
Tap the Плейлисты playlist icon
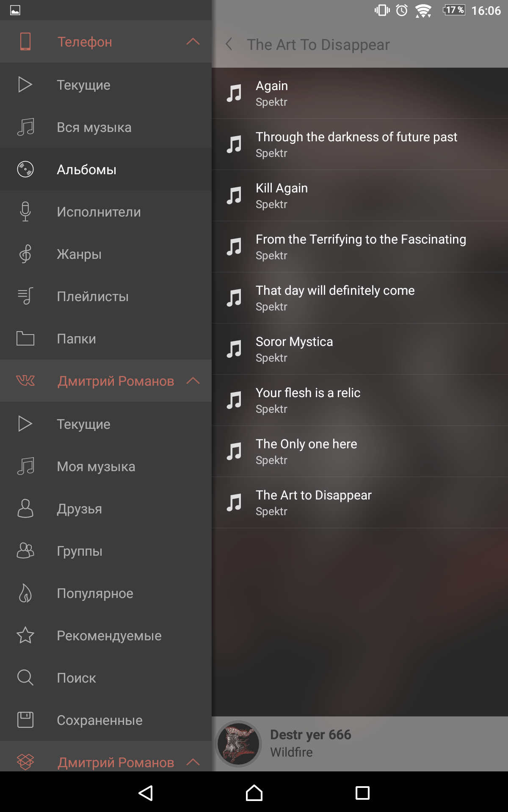tap(25, 296)
